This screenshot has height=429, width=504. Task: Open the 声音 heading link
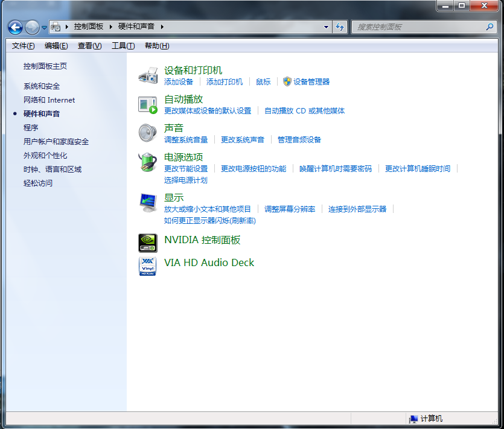pyautogui.click(x=174, y=129)
